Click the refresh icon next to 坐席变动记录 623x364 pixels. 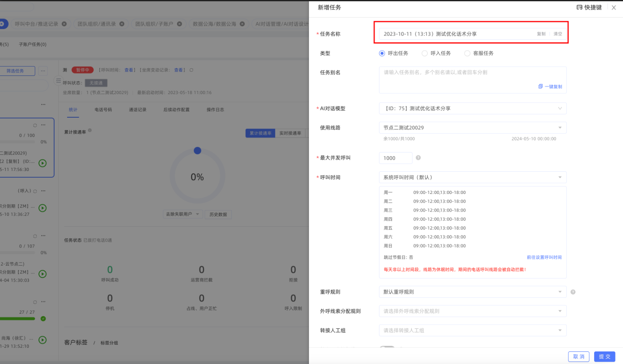coord(192,70)
